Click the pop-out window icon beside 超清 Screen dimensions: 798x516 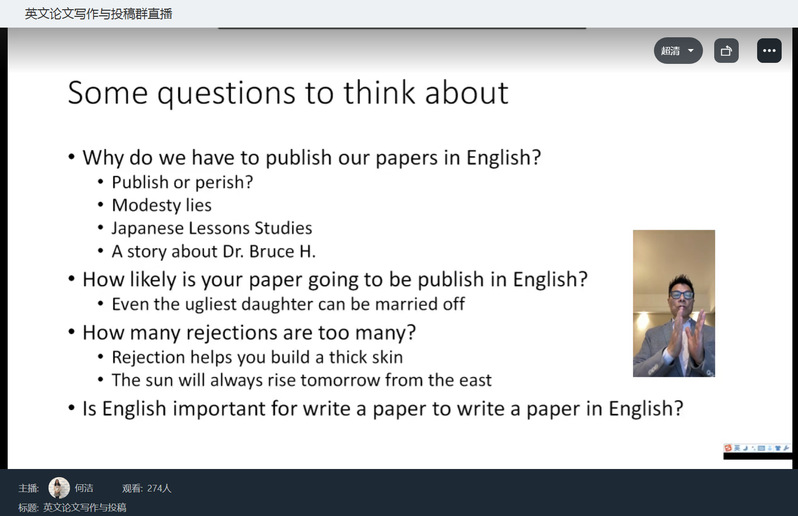click(726, 51)
